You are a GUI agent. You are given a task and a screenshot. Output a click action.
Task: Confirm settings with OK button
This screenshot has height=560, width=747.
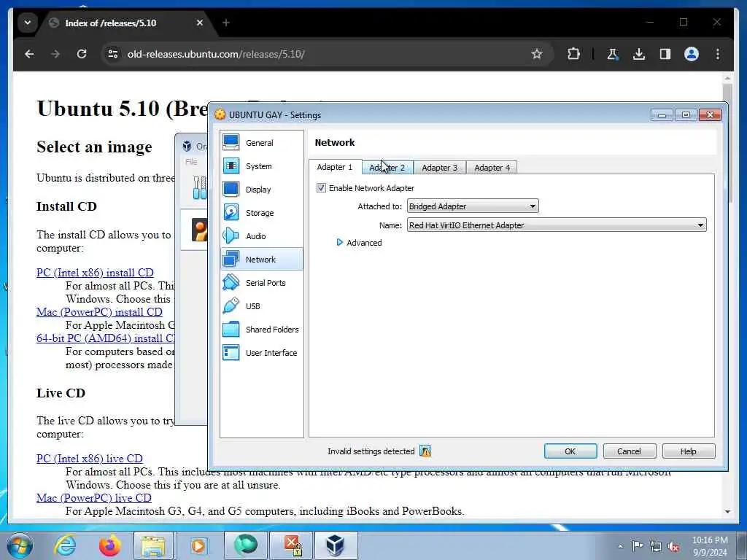[x=570, y=451]
